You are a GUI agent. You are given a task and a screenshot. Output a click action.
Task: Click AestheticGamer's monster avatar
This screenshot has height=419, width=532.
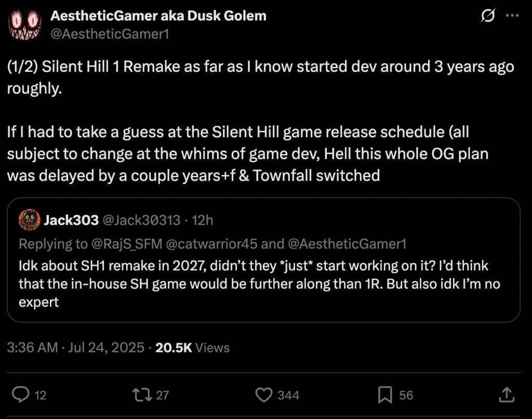tap(24, 24)
